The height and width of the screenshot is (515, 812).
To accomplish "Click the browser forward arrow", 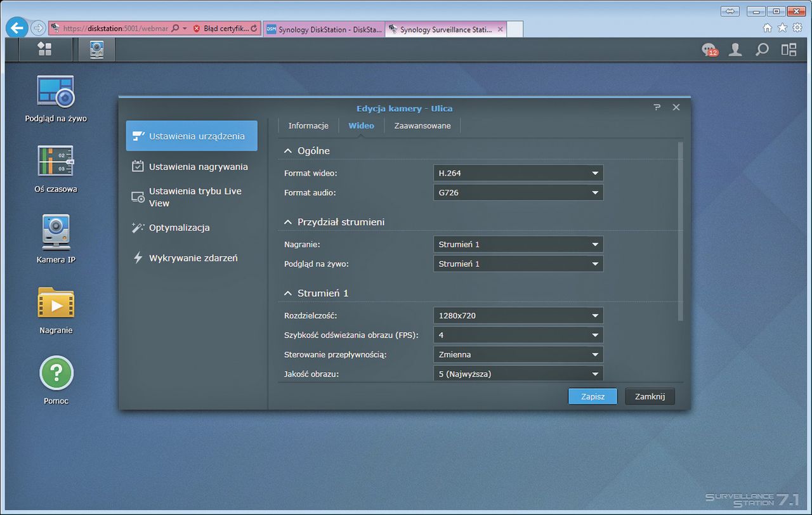I will [x=38, y=28].
